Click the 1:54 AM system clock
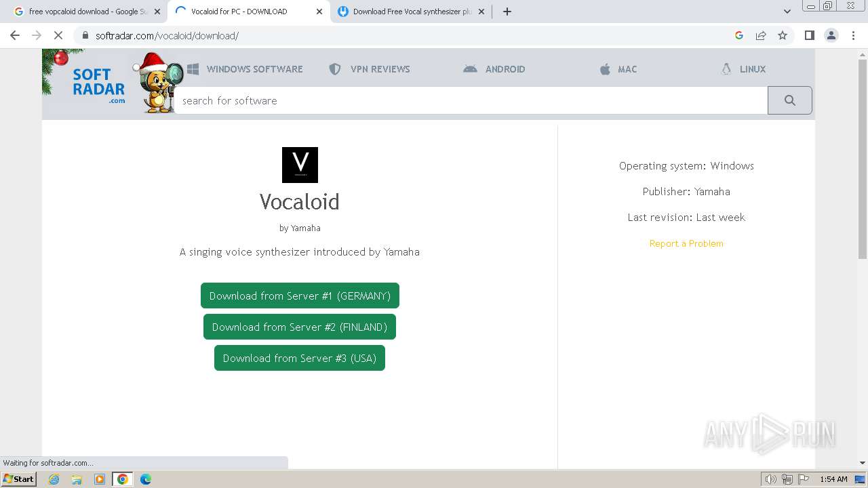This screenshot has width=868, height=488. [x=833, y=479]
